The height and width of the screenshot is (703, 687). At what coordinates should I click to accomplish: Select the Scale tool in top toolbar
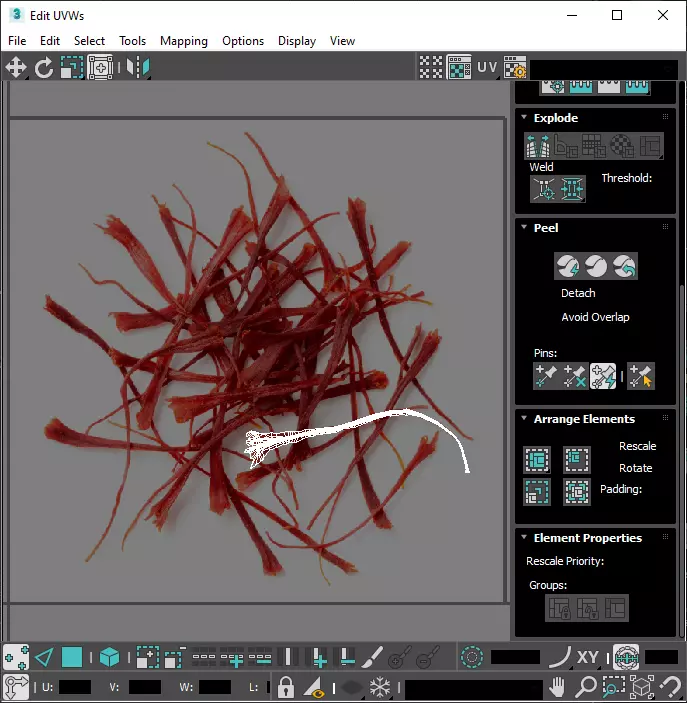72,68
